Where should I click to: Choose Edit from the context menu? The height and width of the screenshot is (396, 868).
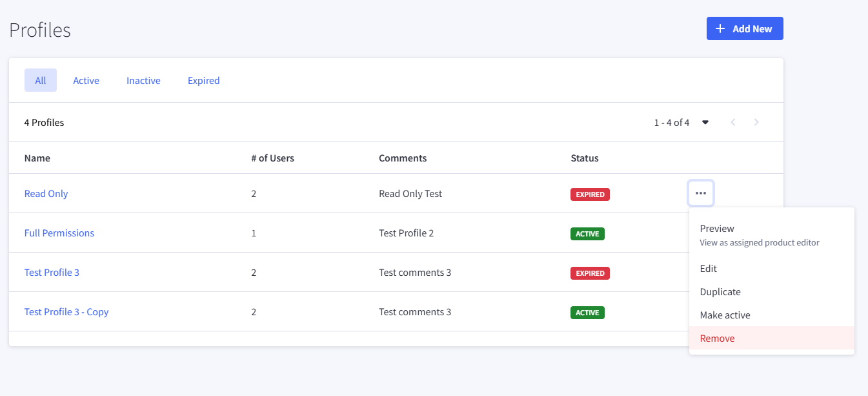772,268
